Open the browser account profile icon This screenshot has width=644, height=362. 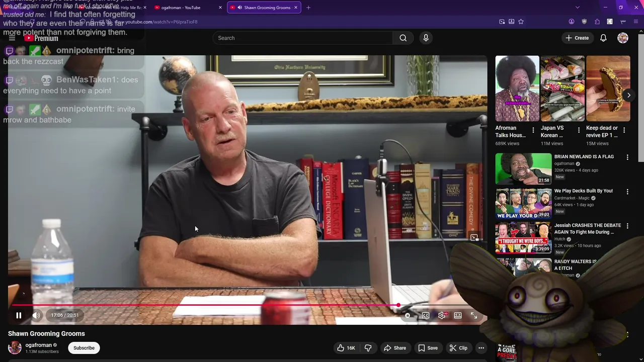point(571,22)
